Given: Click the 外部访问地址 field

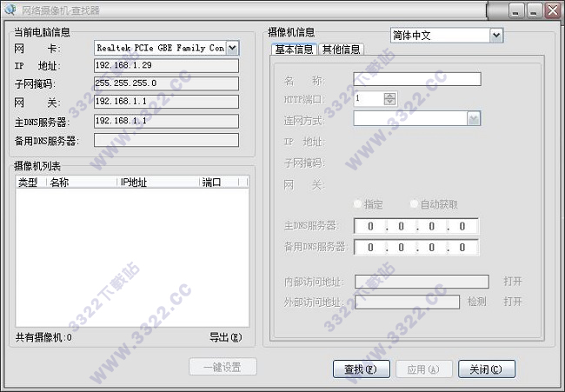Looking at the screenshot, I should coord(407,302).
